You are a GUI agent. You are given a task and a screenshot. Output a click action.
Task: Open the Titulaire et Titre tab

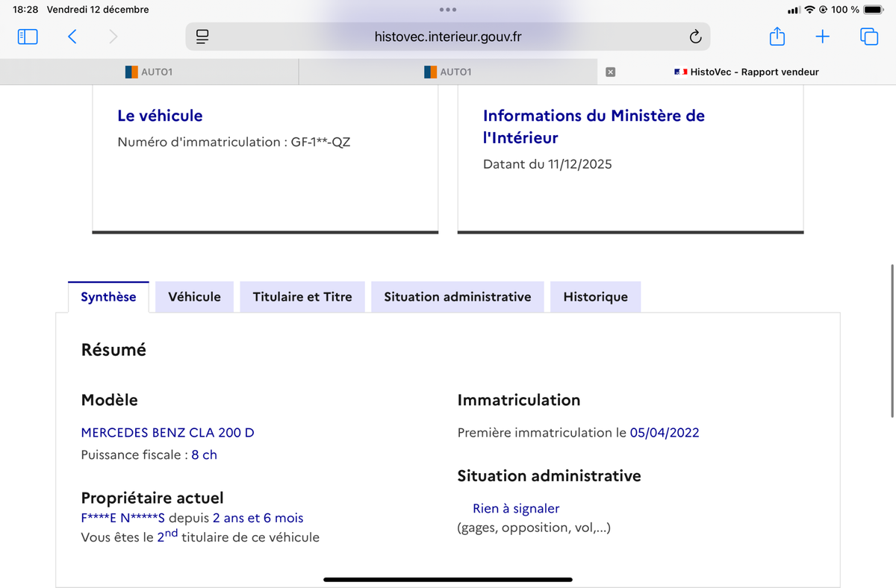click(302, 297)
